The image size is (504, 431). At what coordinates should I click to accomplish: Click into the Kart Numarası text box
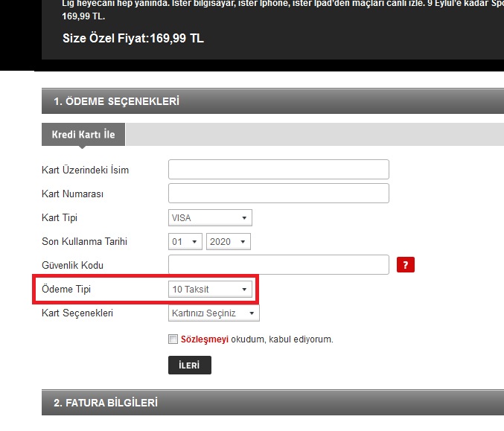click(x=278, y=193)
